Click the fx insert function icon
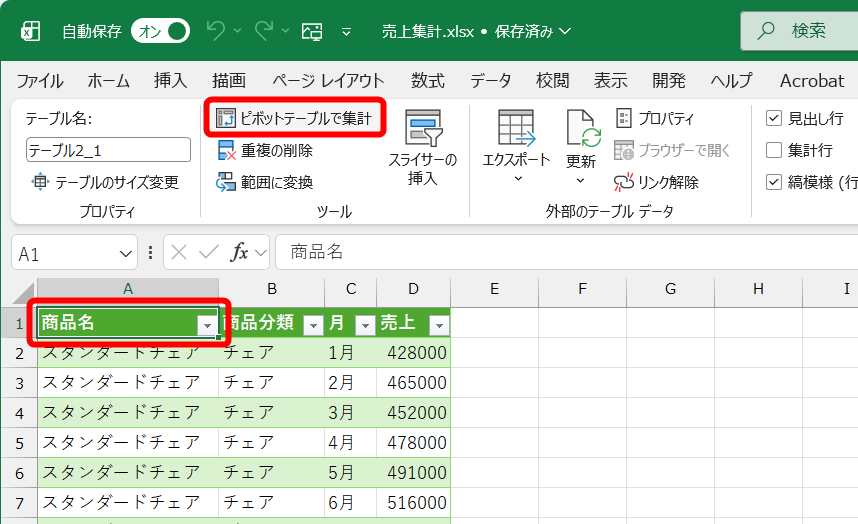This screenshot has width=858, height=524. click(x=240, y=252)
